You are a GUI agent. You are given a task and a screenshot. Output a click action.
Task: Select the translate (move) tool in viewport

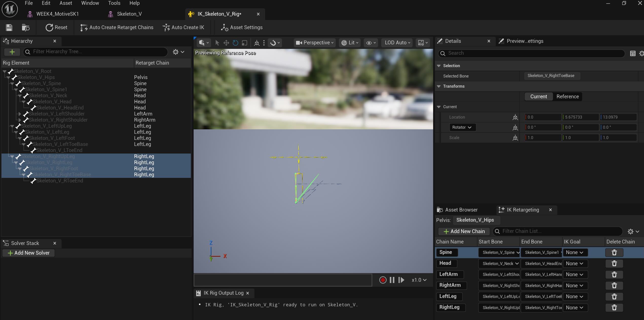pyautogui.click(x=226, y=43)
